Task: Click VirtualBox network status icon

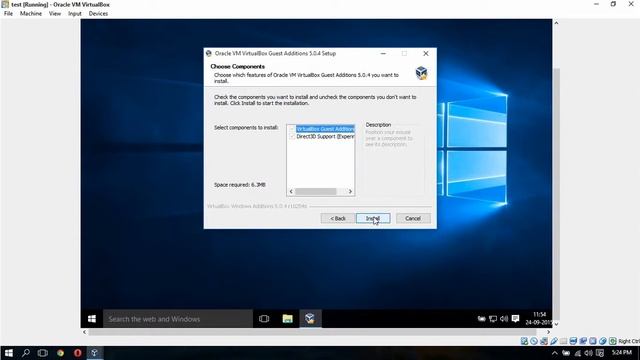Action: (544, 341)
